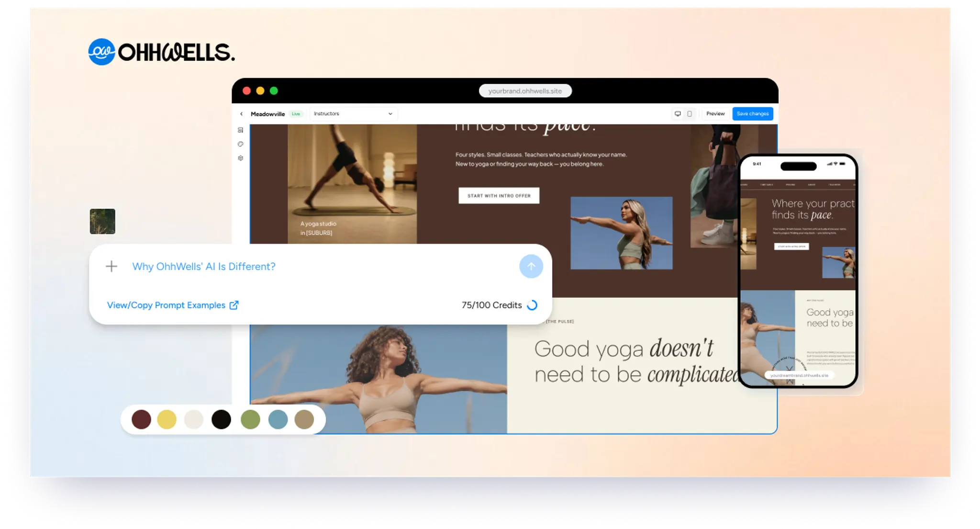Click the Preview button
The width and height of the screenshot is (980, 529).
pyautogui.click(x=715, y=114)
